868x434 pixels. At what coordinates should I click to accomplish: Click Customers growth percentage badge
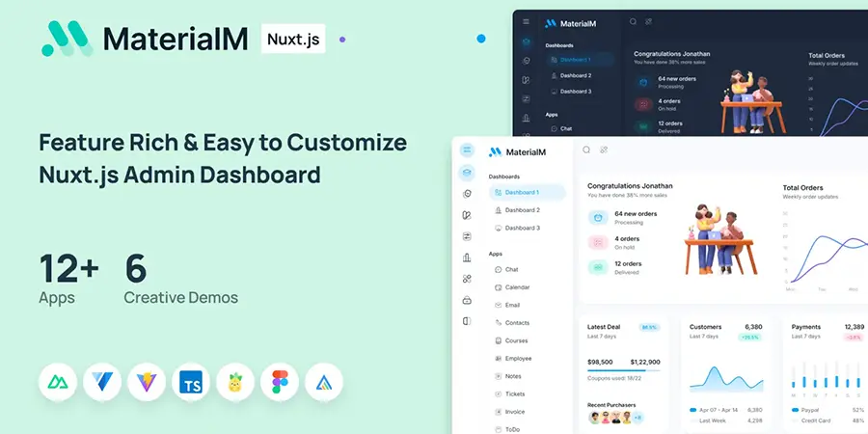[749, 338]
